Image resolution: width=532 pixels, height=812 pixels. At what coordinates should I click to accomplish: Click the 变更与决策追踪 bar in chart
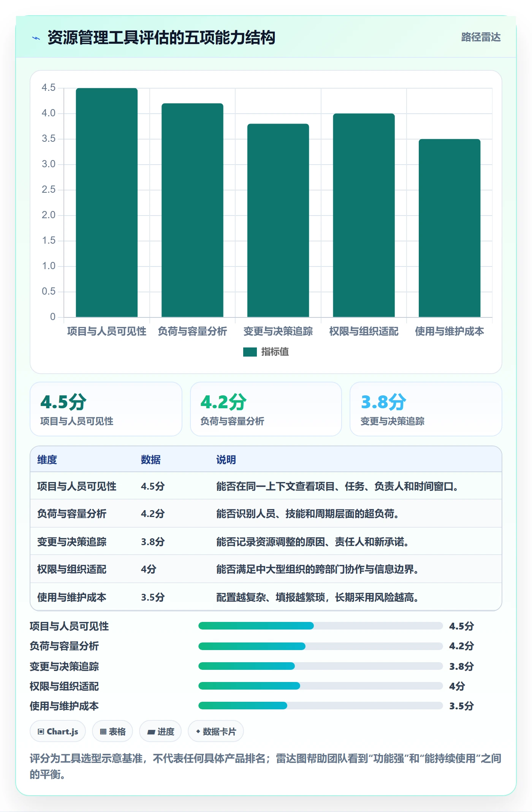click(278, 220)
